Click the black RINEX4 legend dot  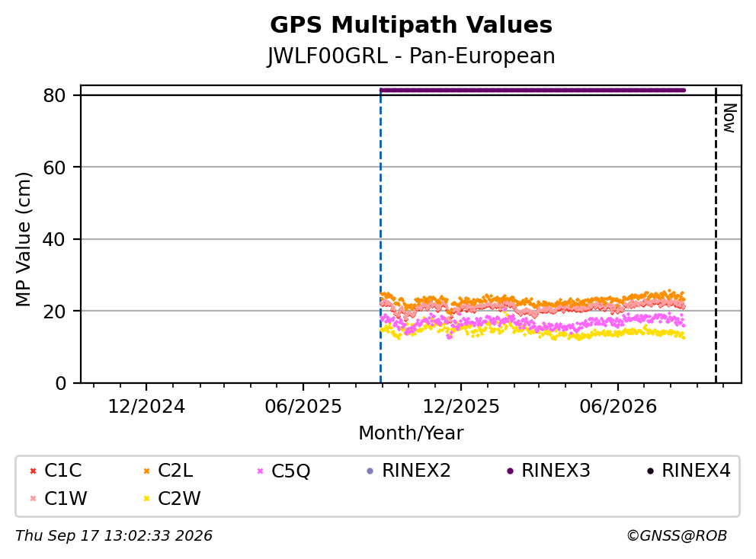click(650, 471)
